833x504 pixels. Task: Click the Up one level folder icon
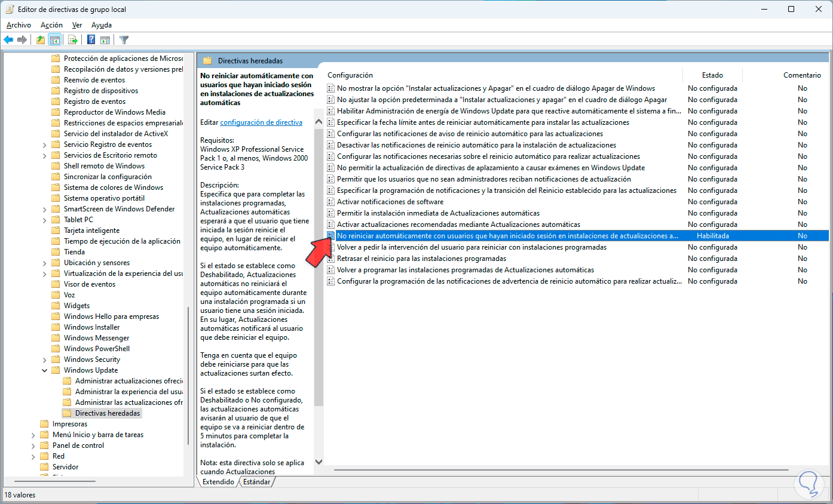(x=41, y=40)
